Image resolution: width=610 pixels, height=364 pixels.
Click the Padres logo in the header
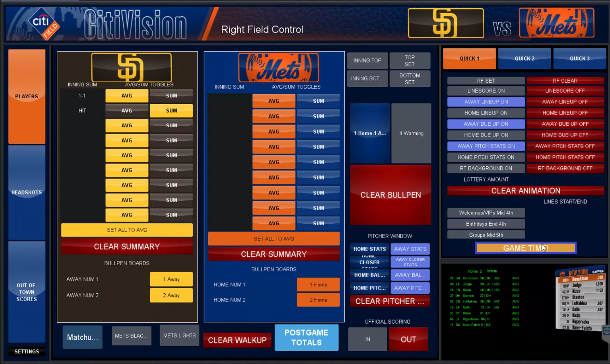pyautogui.click(x=446, y=23)
